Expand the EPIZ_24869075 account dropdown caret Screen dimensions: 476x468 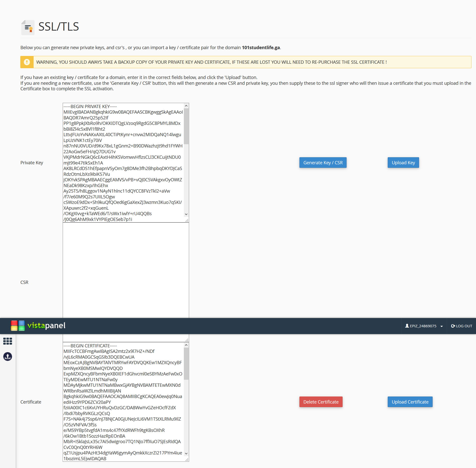click(x=442, y=326)
